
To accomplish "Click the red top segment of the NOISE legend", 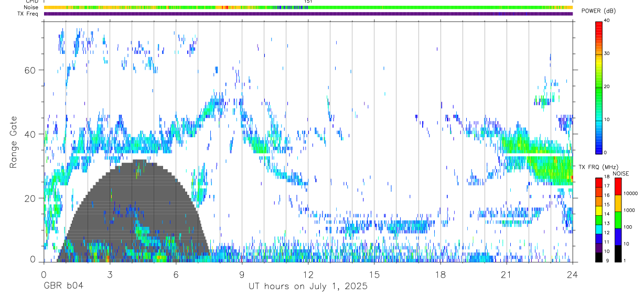I will (618, 186).
